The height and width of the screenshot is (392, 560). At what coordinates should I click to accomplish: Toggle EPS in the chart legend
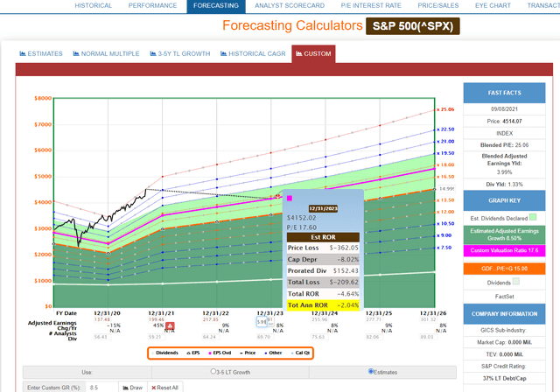coord(193,353)
